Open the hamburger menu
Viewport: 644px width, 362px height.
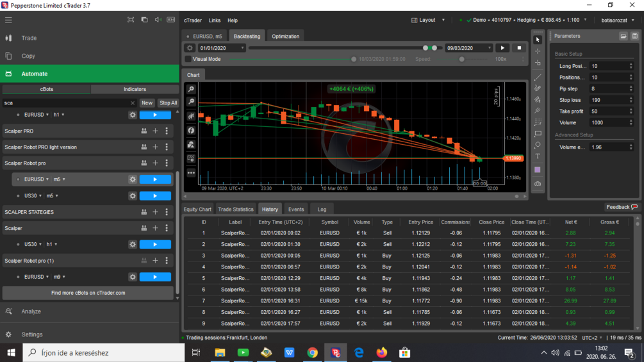pos(8,20)
